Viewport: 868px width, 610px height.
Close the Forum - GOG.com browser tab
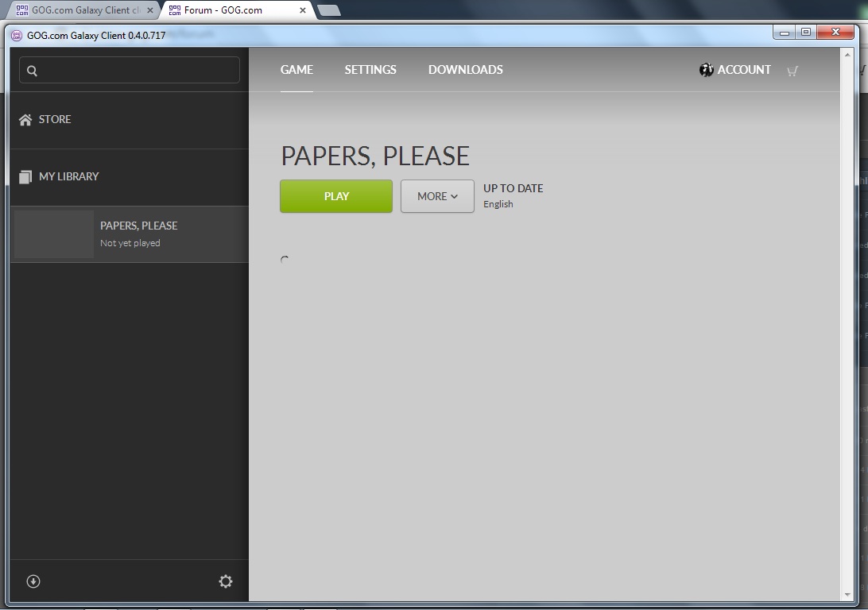303,10
